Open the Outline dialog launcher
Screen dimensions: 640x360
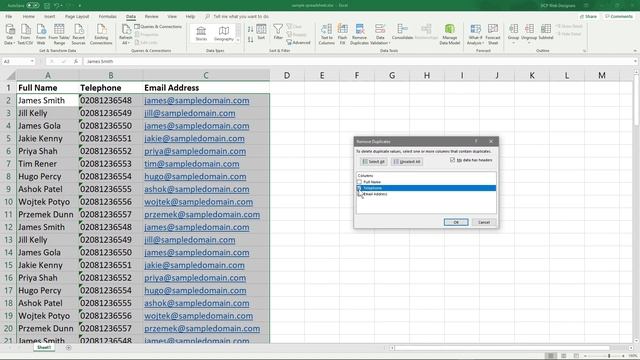(584, 51)
